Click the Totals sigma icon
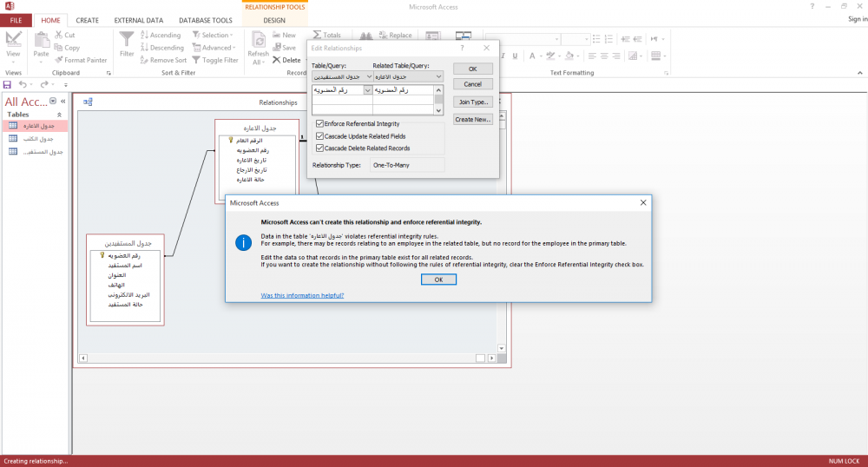The height and width of the screenshot is (467, 868). click(317, 35)
